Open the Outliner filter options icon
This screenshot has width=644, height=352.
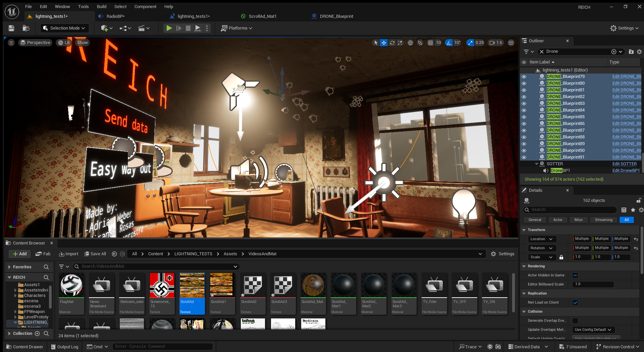(x=529, y=52)
